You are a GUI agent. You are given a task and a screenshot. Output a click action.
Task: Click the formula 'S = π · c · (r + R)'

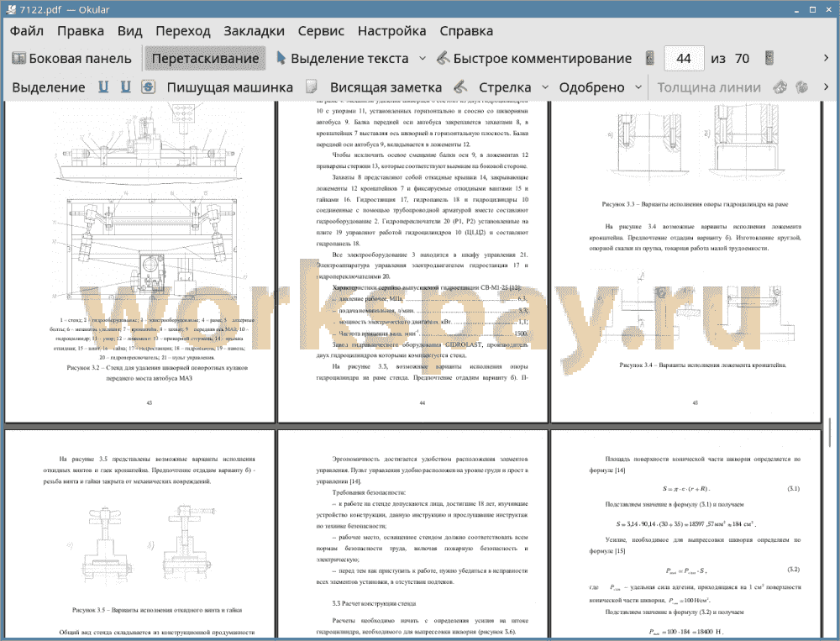tap(685, 489)
